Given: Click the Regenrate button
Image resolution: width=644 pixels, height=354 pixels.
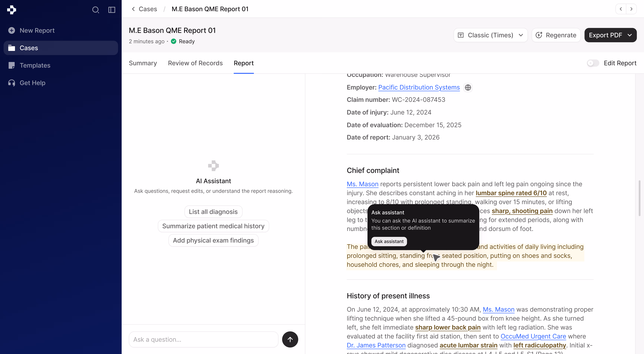Looking at the screenshot, I should [556, 35].
